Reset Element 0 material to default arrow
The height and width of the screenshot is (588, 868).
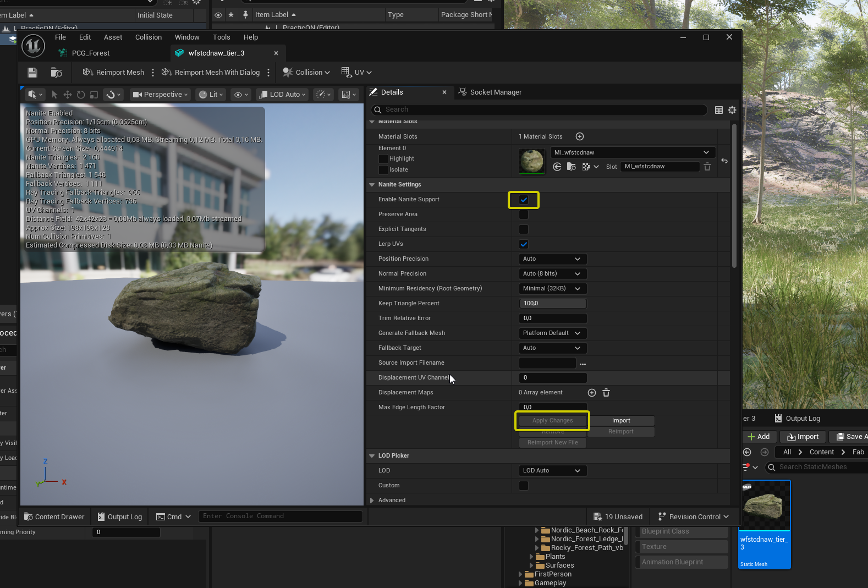coord(724,161)
